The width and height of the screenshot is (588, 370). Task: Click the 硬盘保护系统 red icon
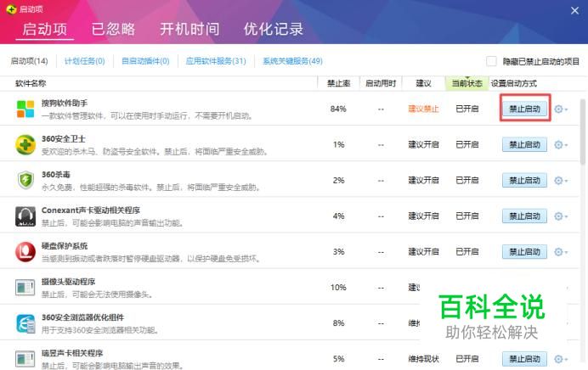[25, 252]
